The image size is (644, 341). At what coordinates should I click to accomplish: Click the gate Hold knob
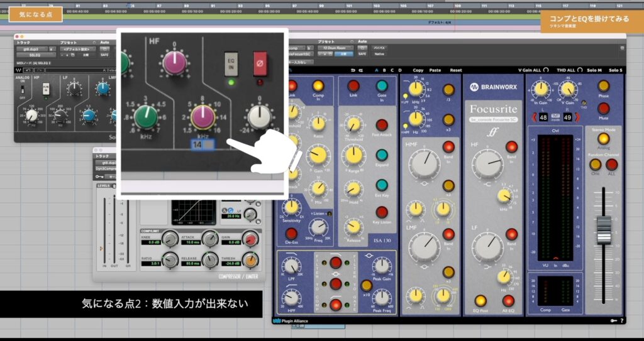click(x=353, y=189)
